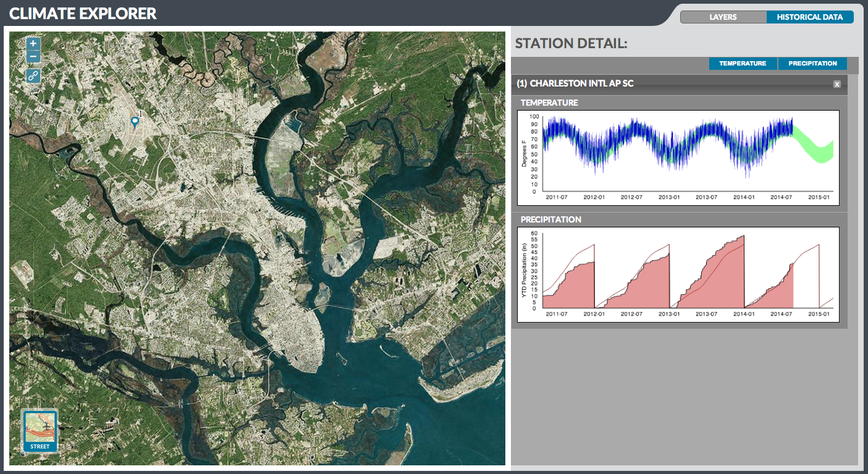
Task: Click the Precipitation chart graph
Action: point(678,274)
